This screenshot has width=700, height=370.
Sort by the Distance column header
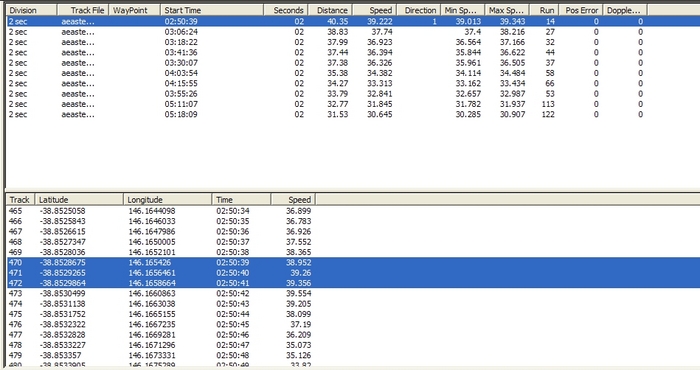click(x=329, y=10)
